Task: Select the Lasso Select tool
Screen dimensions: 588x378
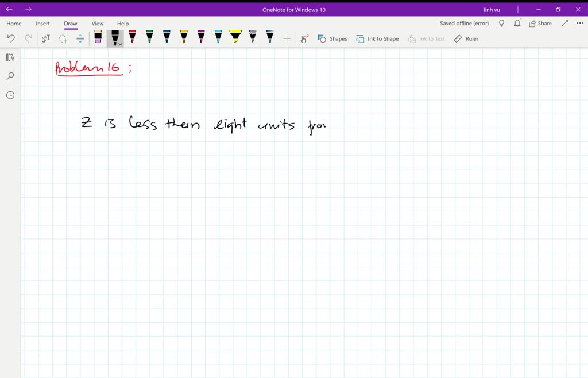Action: pyautogui.click(x=63, y=38)
